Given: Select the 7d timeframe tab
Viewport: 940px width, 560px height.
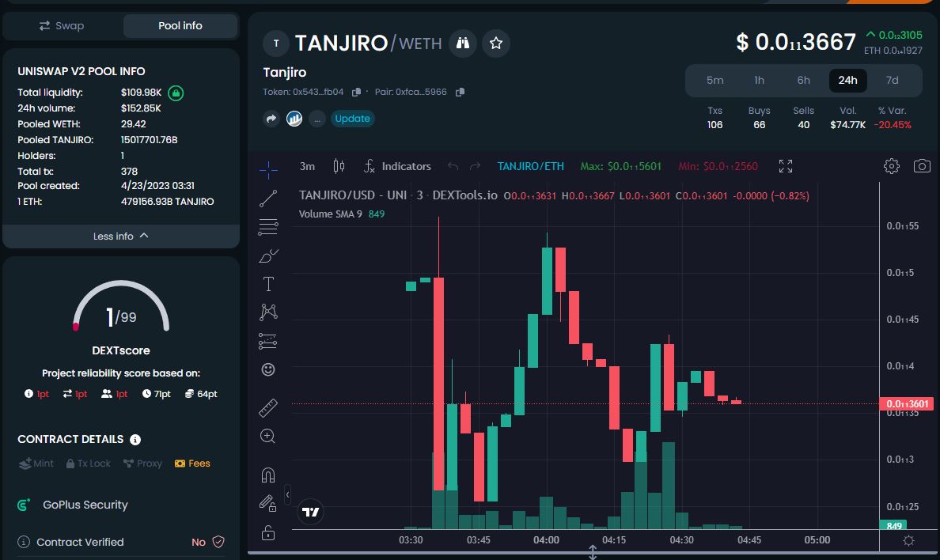Looking at the screenshot, I should [x=892, y=81].
